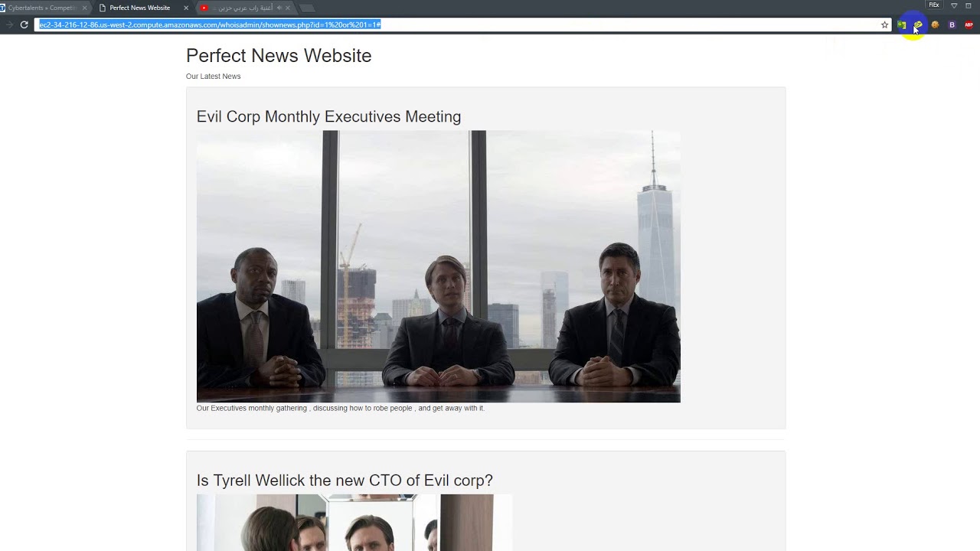
Task: Close the YouTube tab
Action: [x=288, y=8]
